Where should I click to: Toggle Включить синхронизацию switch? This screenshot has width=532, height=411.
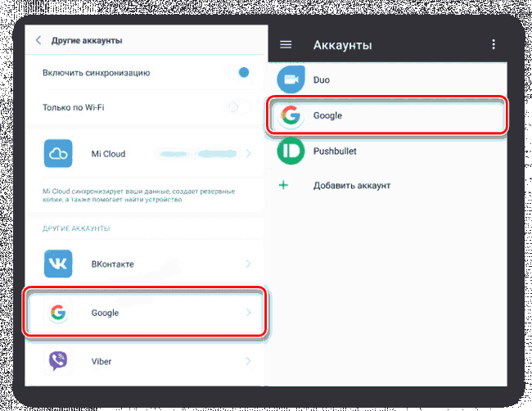click(239, 73)
